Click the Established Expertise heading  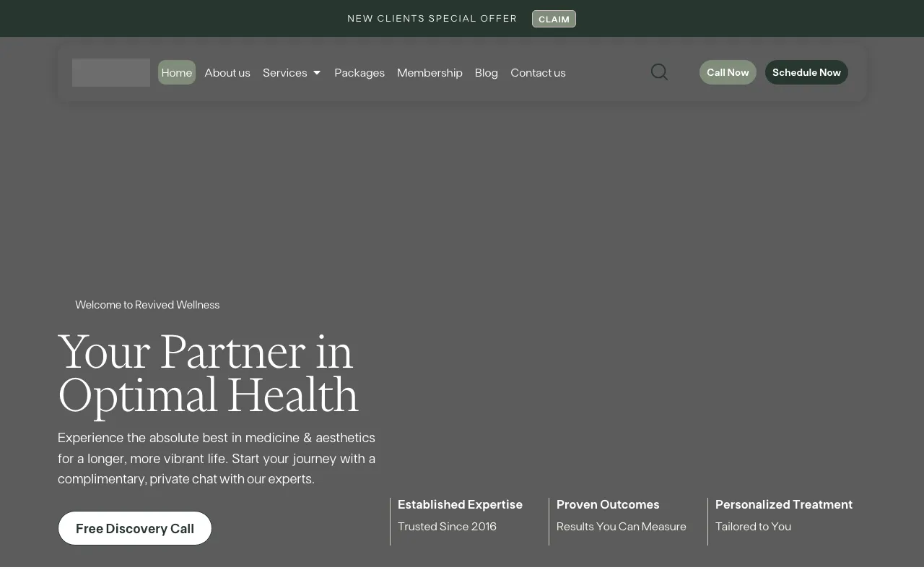pos(460,505)
